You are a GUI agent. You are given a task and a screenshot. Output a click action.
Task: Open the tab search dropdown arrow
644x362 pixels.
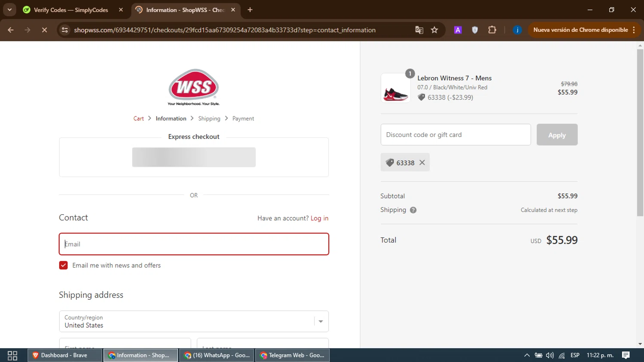click(x=9, y=9)
